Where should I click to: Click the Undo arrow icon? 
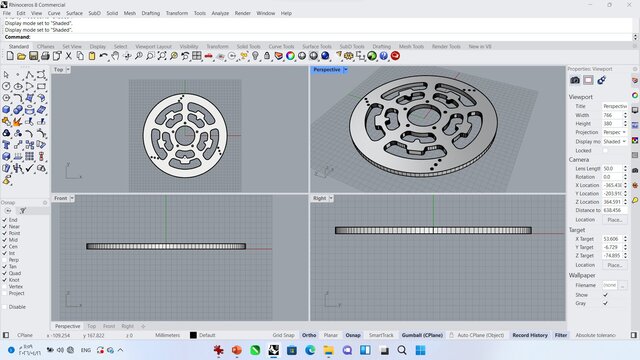[x=103, y=56]
